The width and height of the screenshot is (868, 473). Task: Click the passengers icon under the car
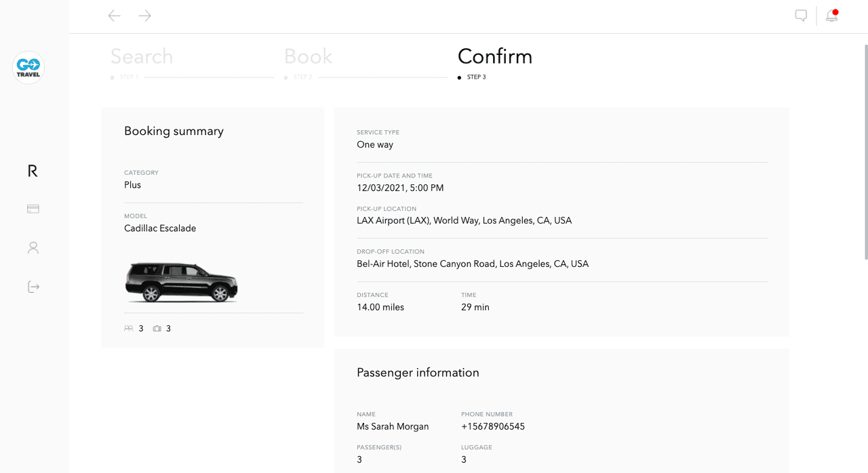(x=129, y=329)
